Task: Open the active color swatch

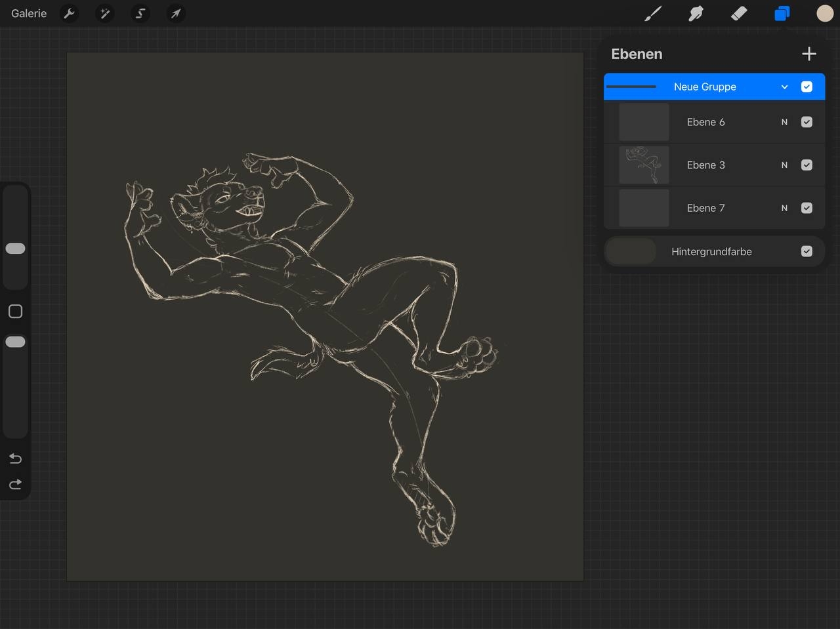Action: click(x=825, y=13)
